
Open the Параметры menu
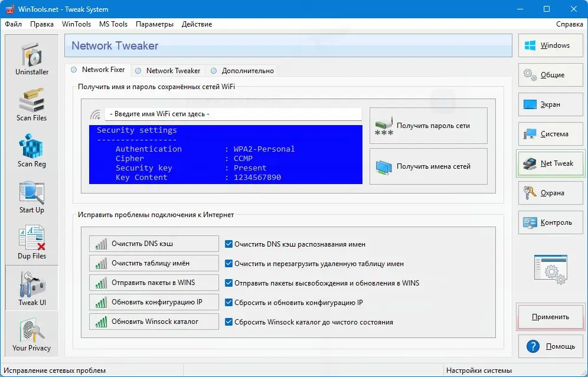[154, 24]
